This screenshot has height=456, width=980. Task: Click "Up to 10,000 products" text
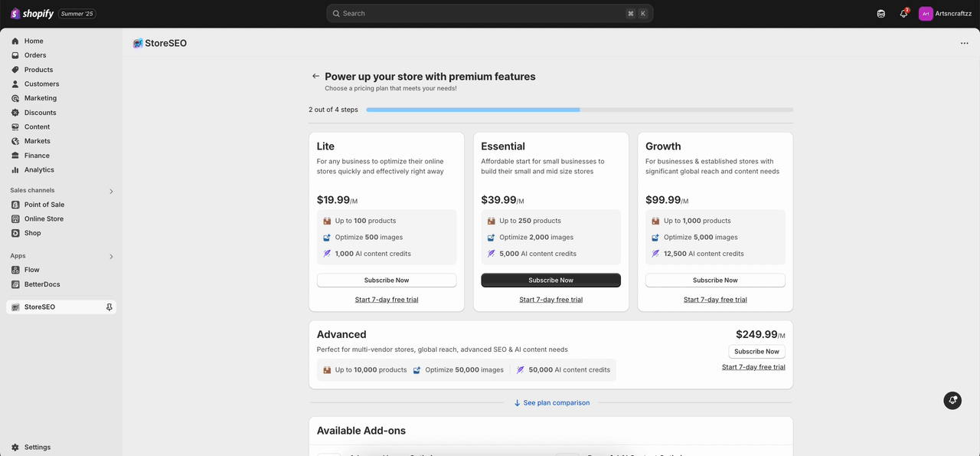coord(371,370)
